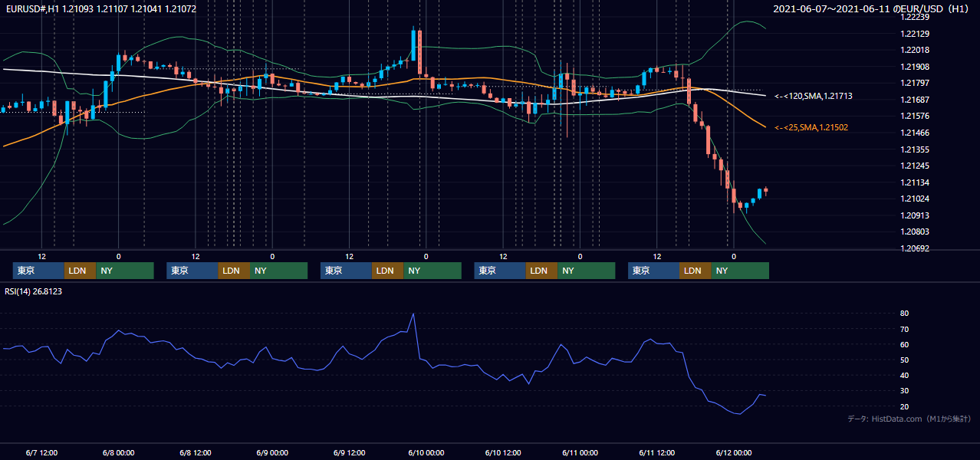980x460 pixels.
Task: Select the LDN session block for 6/11
Action: click(695, 271)
